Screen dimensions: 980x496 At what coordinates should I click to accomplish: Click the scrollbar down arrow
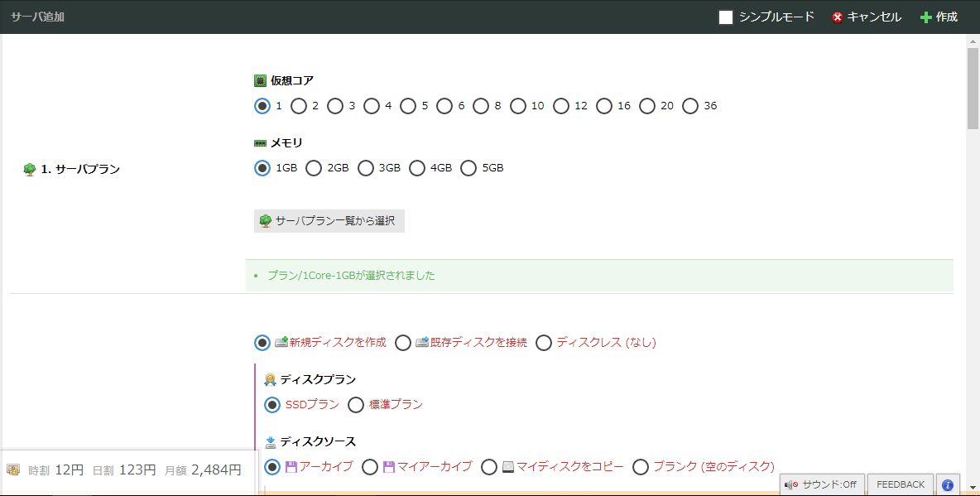click(973, 487)
